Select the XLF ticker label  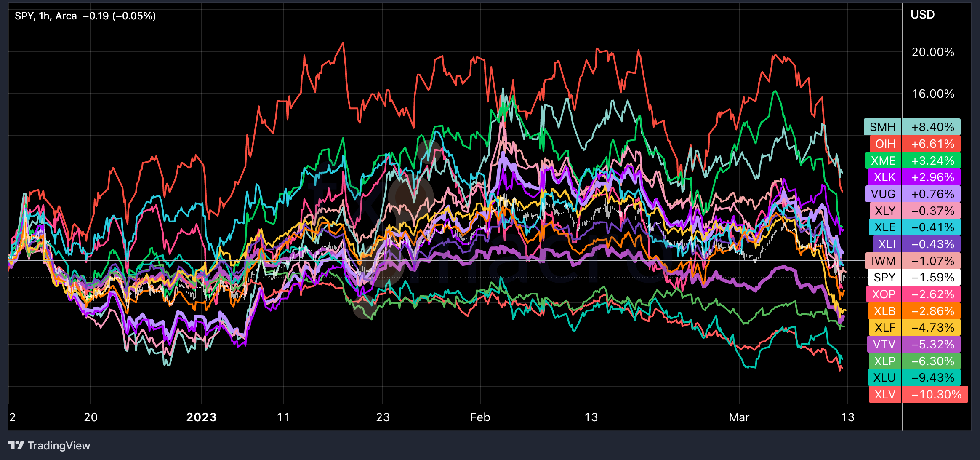(x=885, y=327)
